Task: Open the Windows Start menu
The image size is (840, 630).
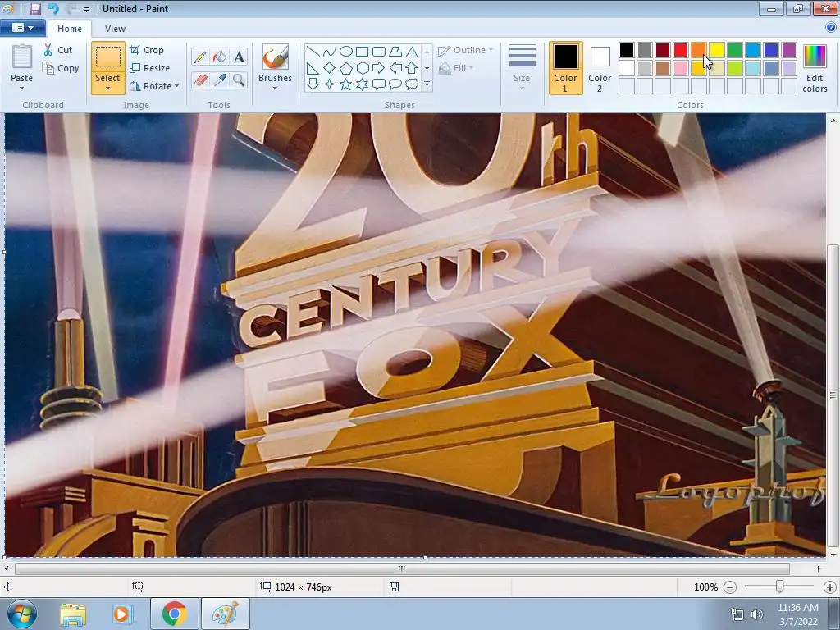Action: click(22, 614)
